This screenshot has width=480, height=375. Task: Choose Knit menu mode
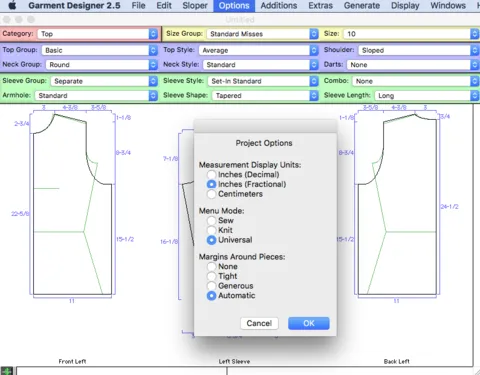click(x=211, y=230)
